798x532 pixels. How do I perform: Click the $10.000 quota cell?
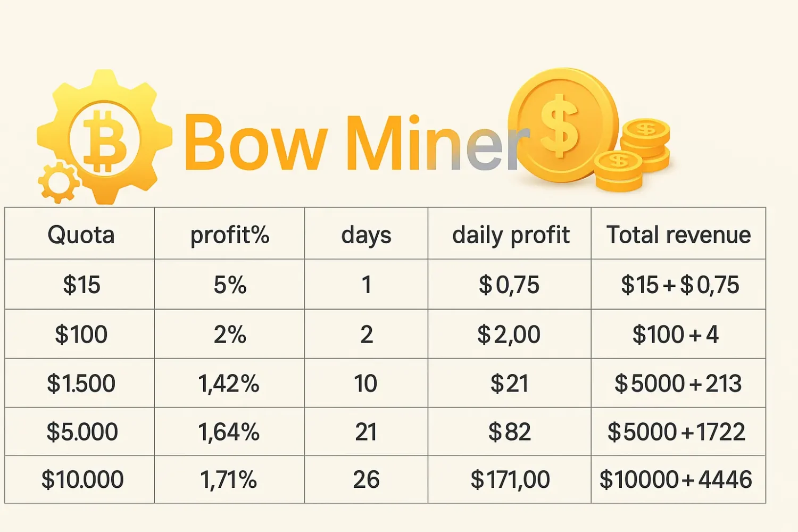tap(82, 479)
